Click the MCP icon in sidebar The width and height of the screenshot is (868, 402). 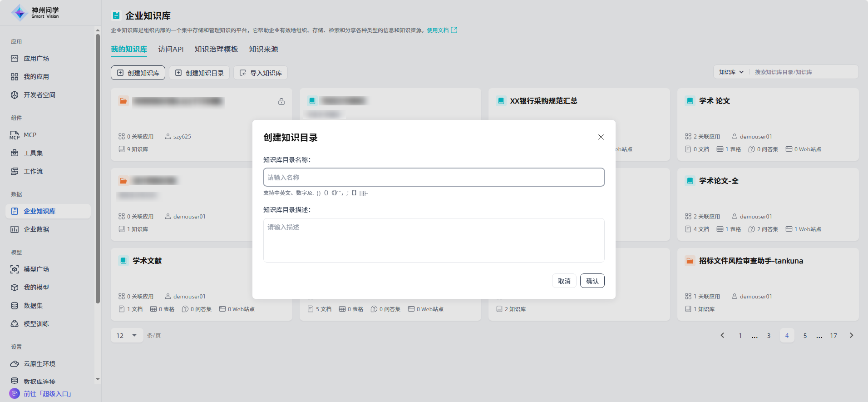15,135
